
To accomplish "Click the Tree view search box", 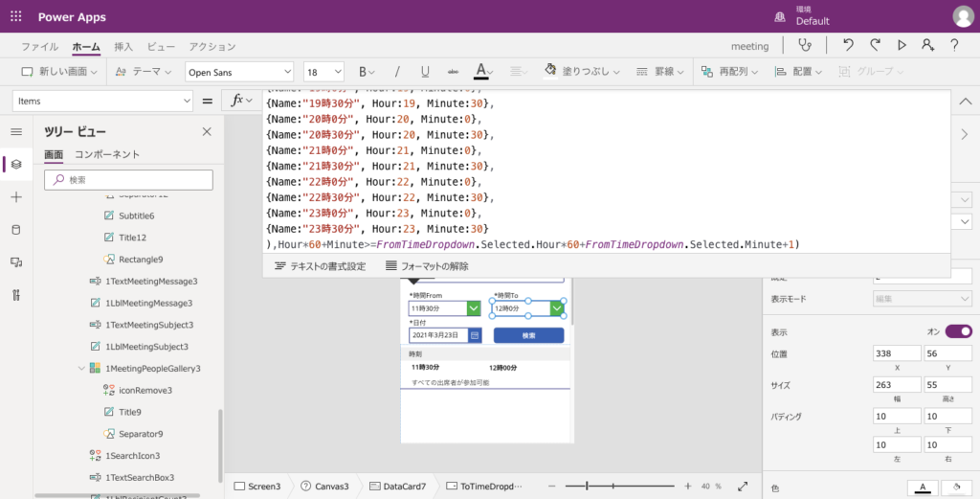I will (128, 179).
